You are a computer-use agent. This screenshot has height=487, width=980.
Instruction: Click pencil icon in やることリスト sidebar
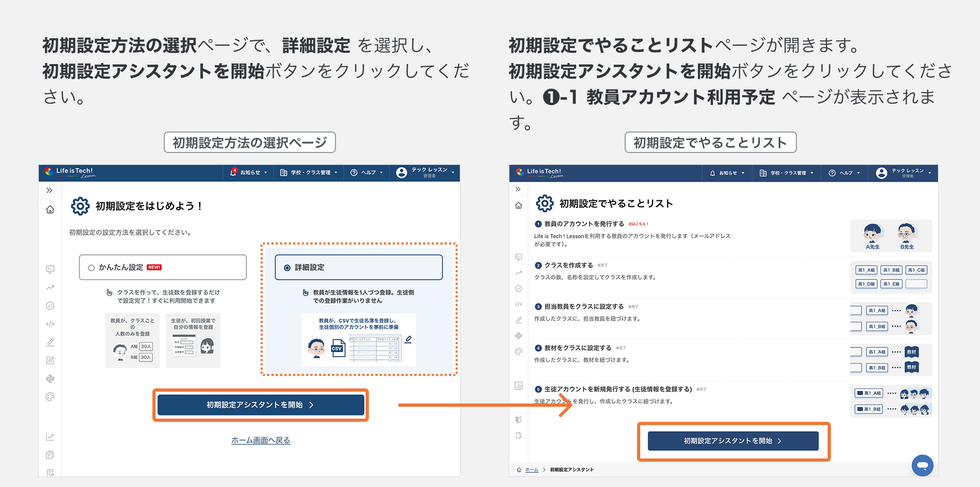click(x=519, y=320)
